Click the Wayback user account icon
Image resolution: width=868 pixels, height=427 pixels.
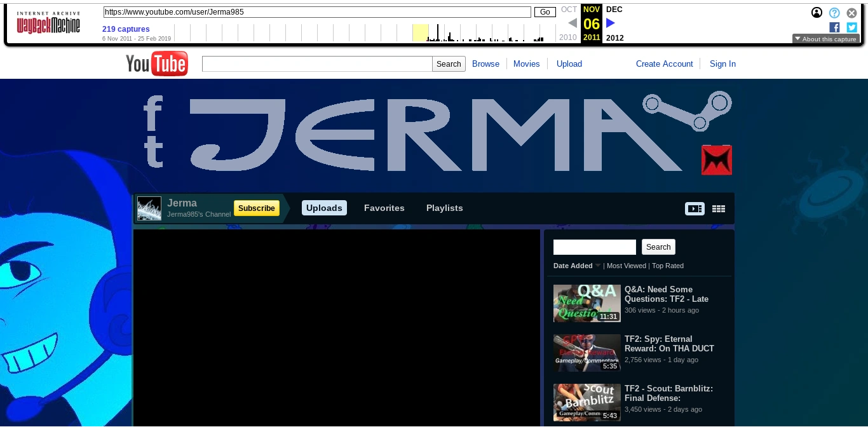click(817, 13)
